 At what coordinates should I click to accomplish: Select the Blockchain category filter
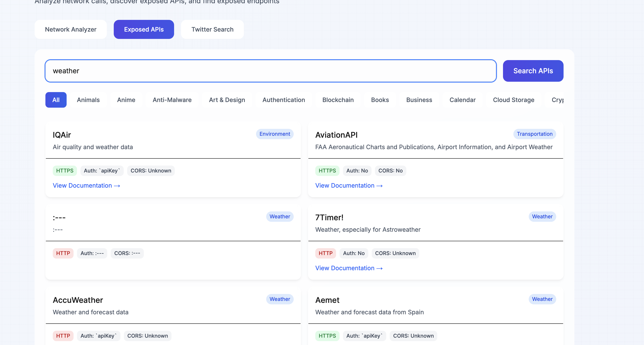(338, 100)
